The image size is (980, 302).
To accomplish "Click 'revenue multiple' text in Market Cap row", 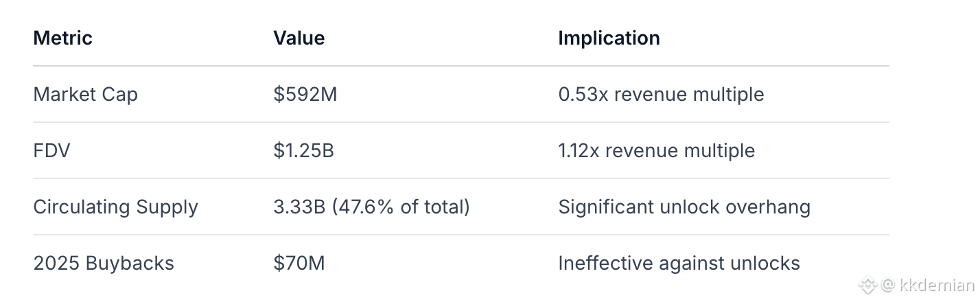I will click(688, 94).
